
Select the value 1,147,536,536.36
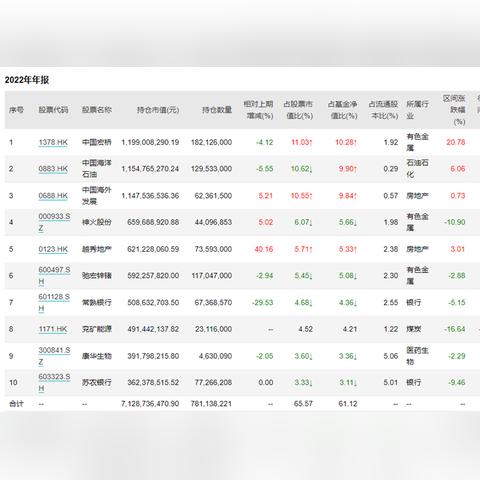[x=150, y=196]
